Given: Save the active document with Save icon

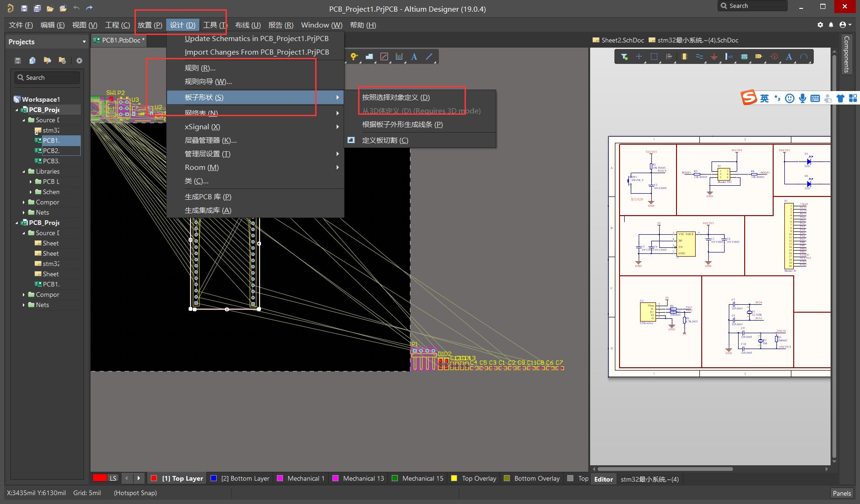Looking at the screenshot, I should pos(24,8).
